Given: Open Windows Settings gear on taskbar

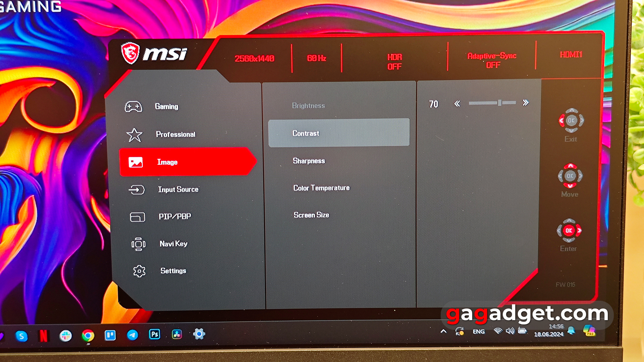Looking at the screenshot, I should [199, 334].
